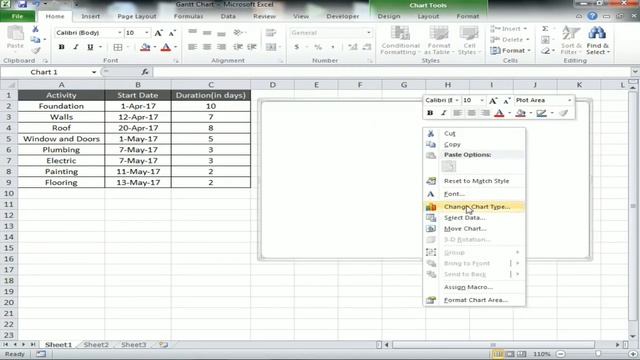Toggle Underline in the ribbon Font group

point(90,47)
